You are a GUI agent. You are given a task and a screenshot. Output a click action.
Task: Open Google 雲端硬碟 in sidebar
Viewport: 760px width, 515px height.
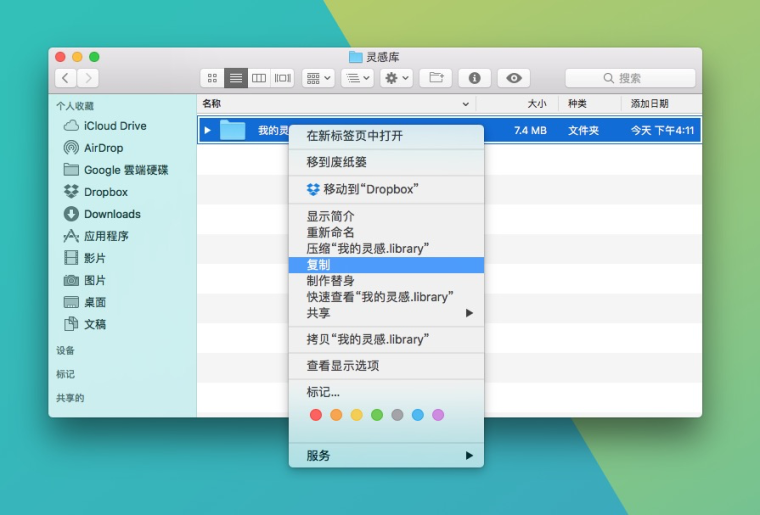coord(116,170)
